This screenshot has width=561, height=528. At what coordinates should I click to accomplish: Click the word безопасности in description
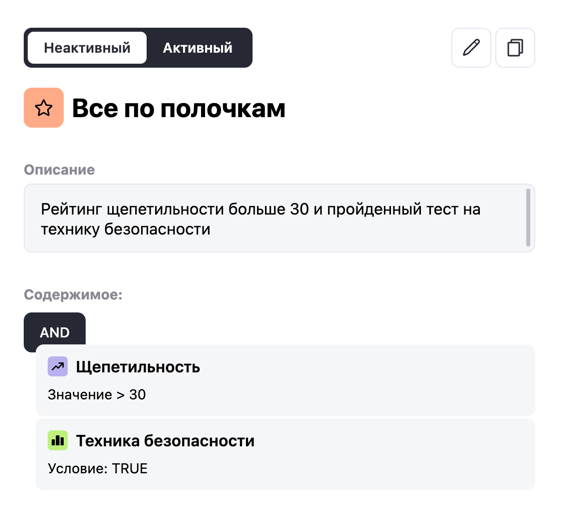coord(157,229)
